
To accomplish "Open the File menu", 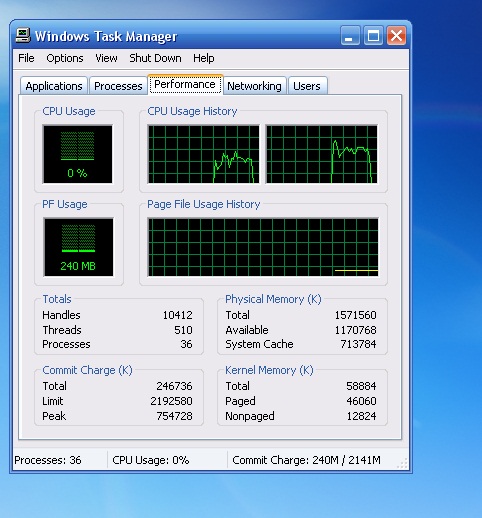I will click(x=26, y=58).
